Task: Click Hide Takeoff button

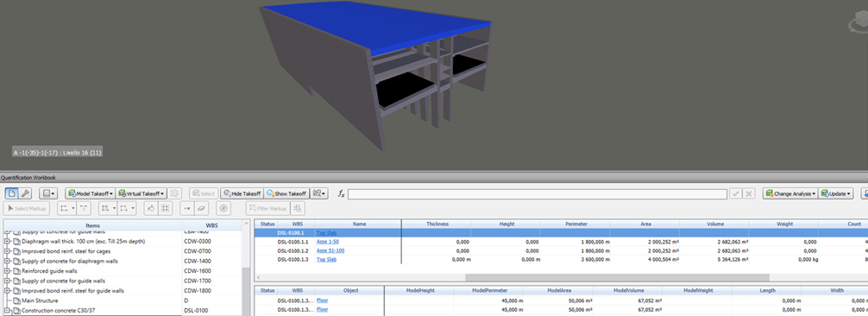Action: (242, 193)
